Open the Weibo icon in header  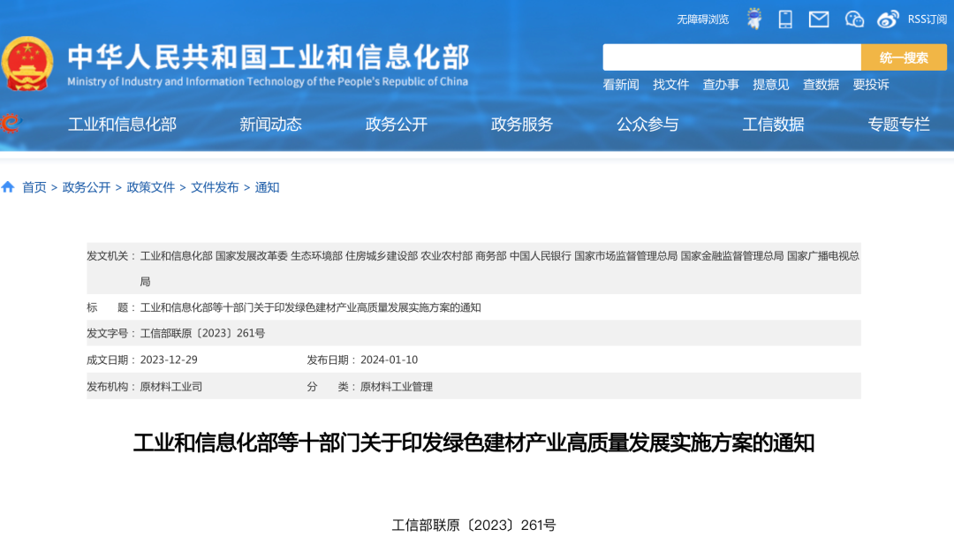point(888,19)
